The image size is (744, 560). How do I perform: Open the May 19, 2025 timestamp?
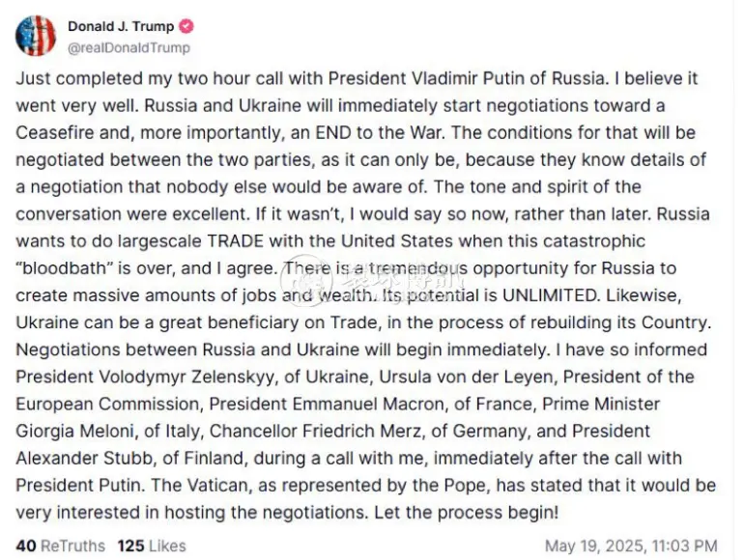tap(631, 546)
